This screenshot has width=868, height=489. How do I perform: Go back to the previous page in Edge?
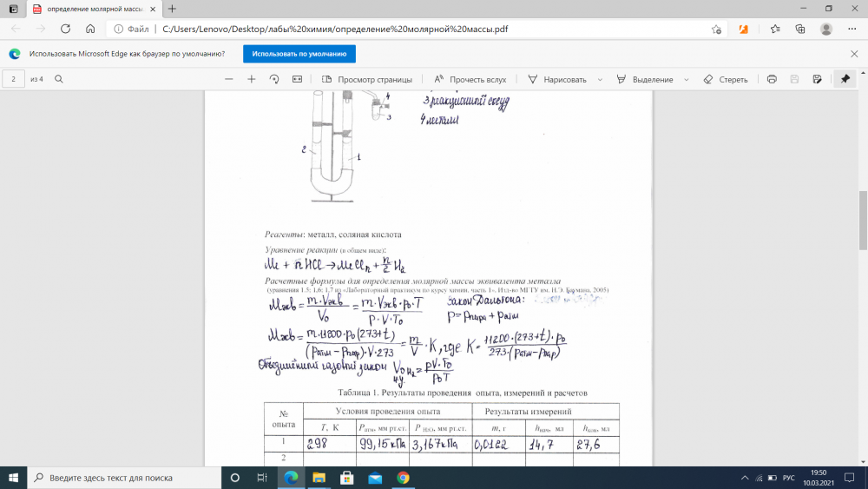16,29
